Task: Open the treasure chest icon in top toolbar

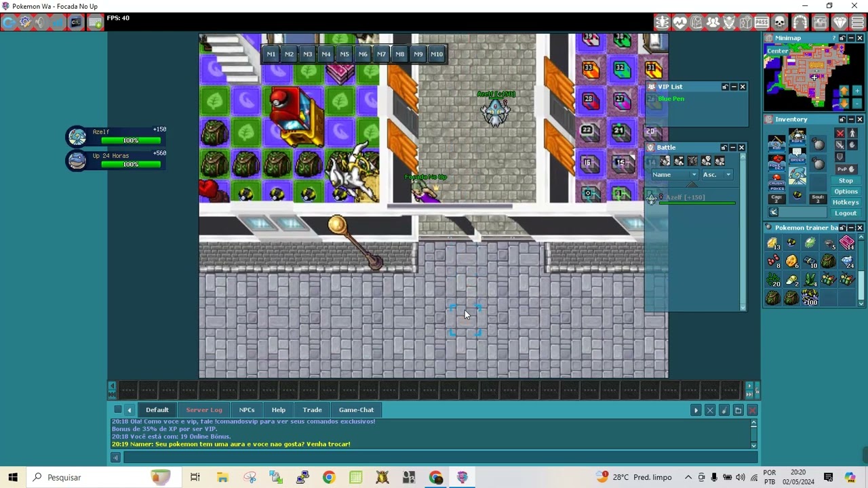Action: pos(820,22)
